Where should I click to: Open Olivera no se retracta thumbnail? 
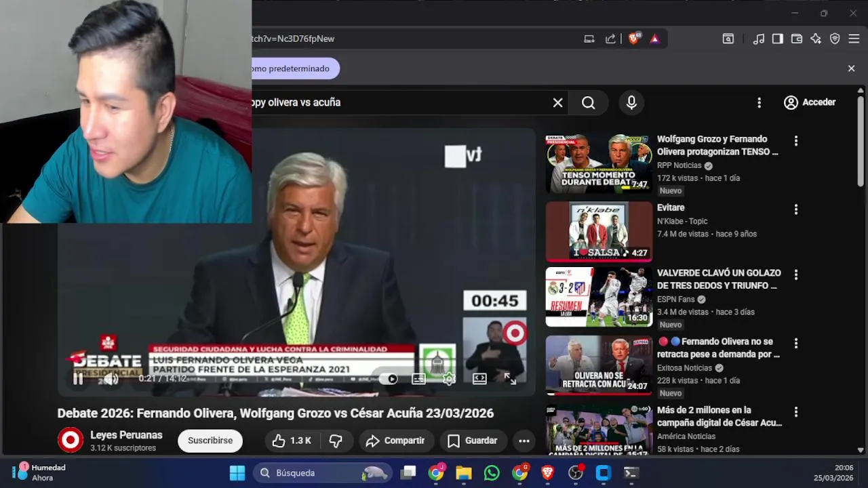(599, 365)
